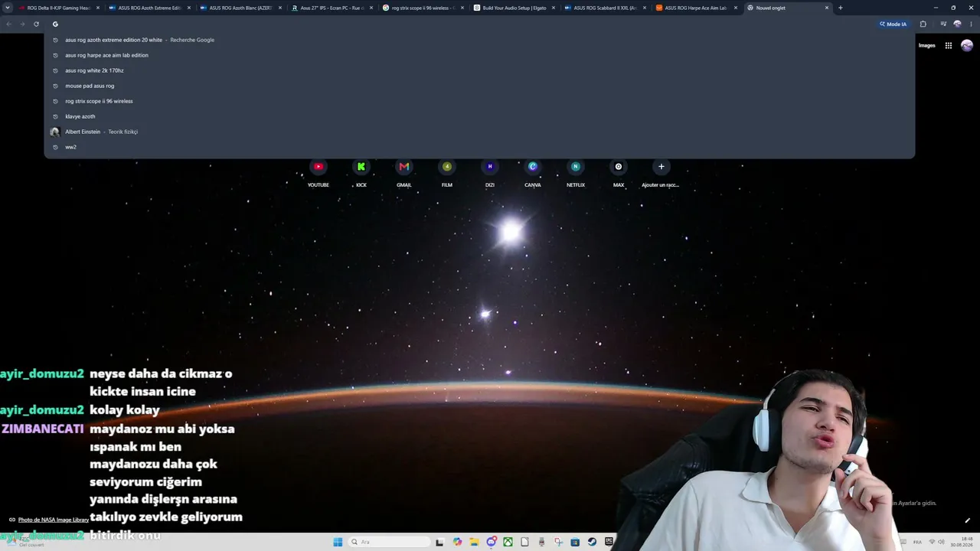
Task: Open the YouTube shortcut icon
Action: pos(318,167)
